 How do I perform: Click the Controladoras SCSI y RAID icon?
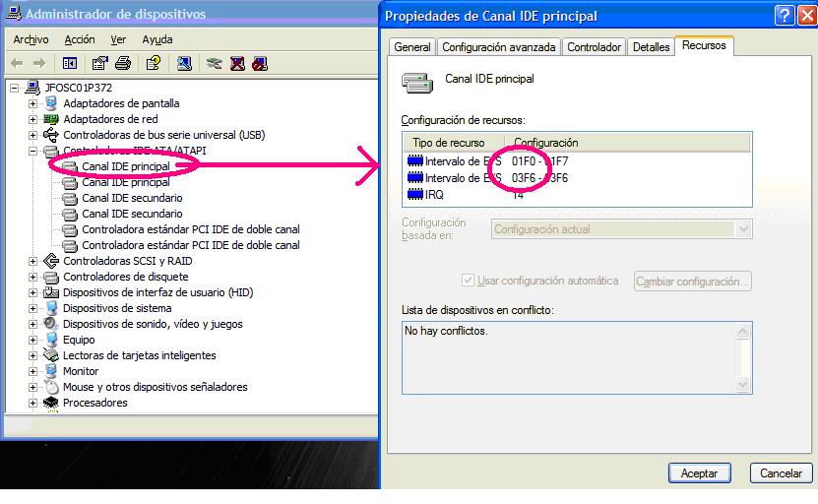point(51,260)
